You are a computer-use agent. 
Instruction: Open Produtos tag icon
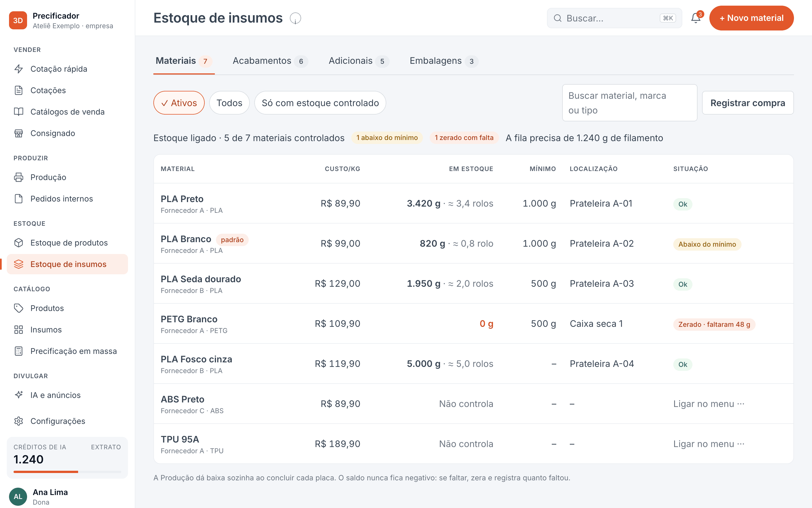click(x=18, y=308)
